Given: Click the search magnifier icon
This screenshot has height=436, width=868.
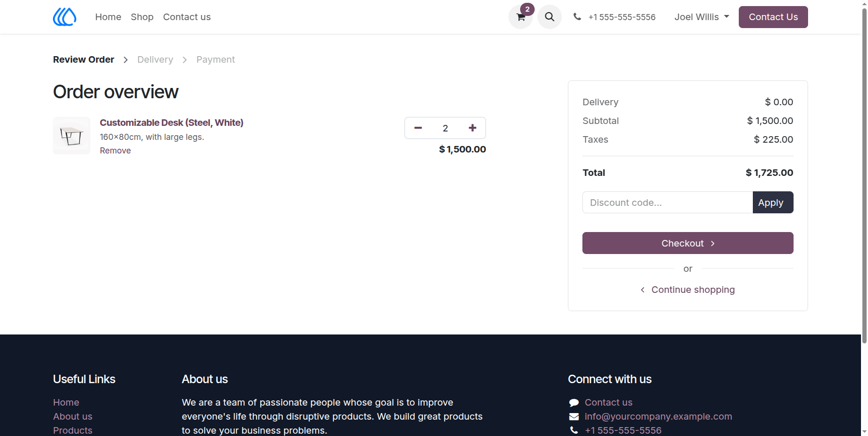Looking at the screenshot, I should [550, 17].
